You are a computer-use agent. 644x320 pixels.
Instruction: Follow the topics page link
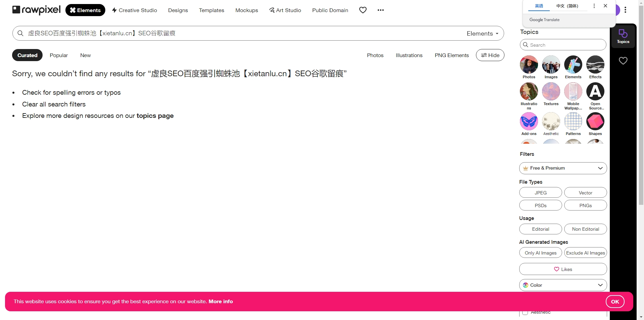(155, 116)
